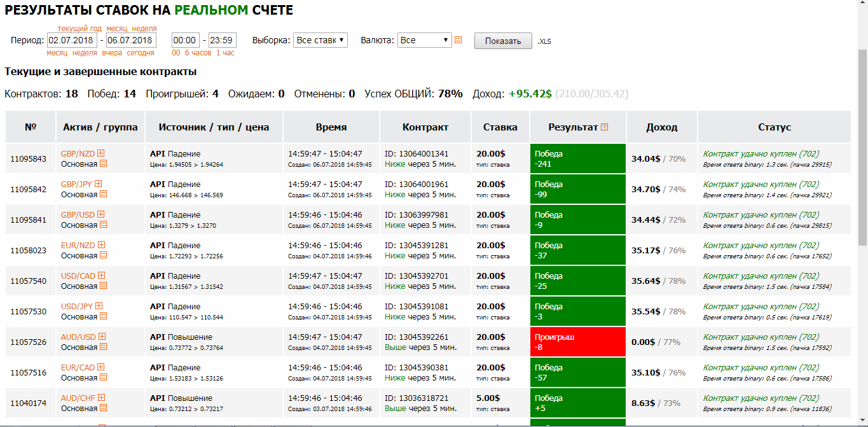Click the start time field 00:00
This screenshot has width=868, height=427.
[185, 40]
